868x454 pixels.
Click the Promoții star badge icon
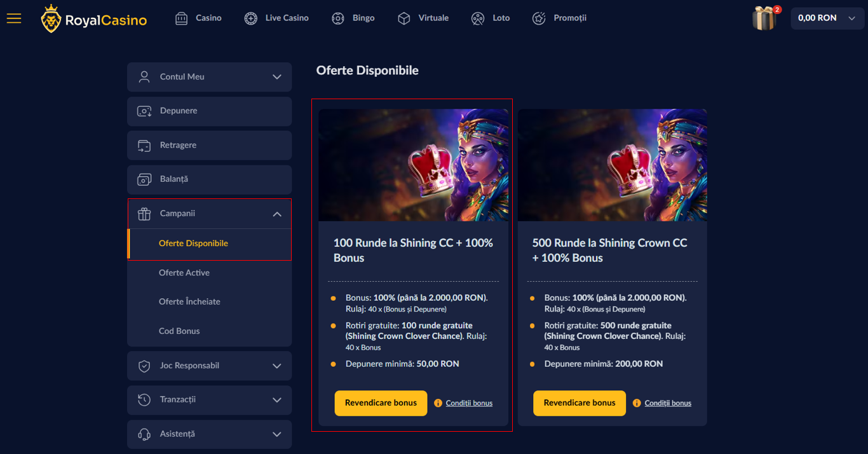pyautogui.click(x=539, y=18)
